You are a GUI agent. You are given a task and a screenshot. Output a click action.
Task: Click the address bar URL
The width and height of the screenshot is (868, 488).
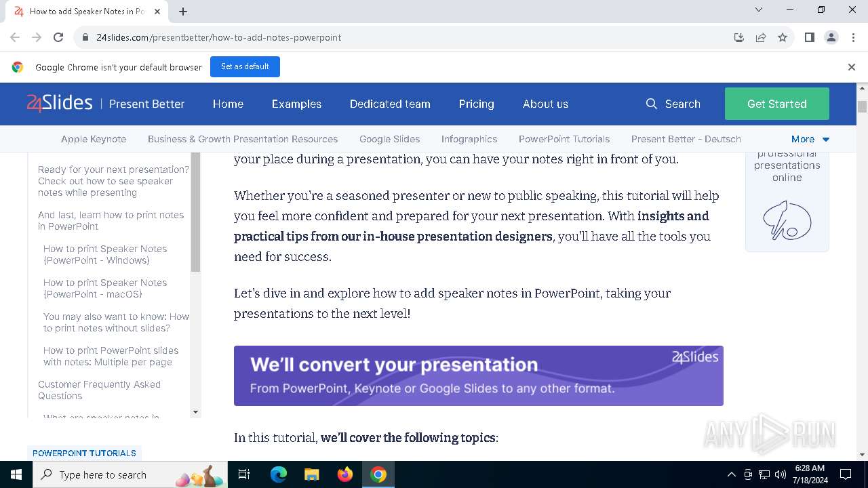(x=218, y=37)
